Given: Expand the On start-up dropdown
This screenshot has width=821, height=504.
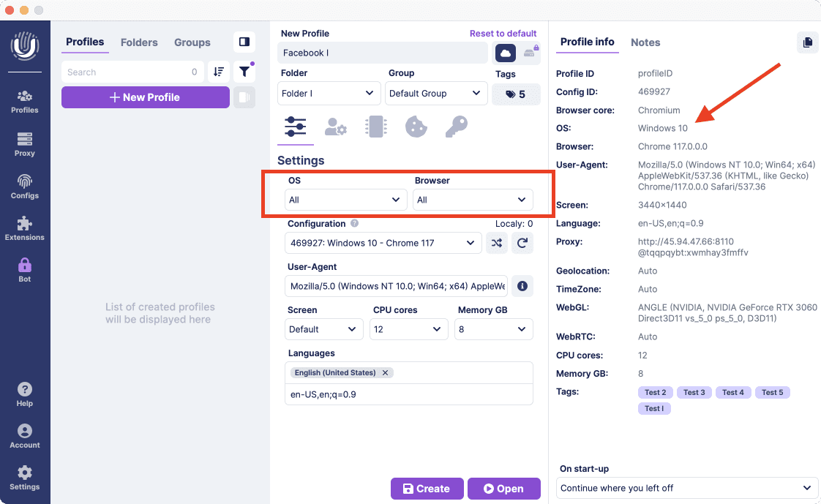Looking at the screenshot, I should click(x=686, y=488).
